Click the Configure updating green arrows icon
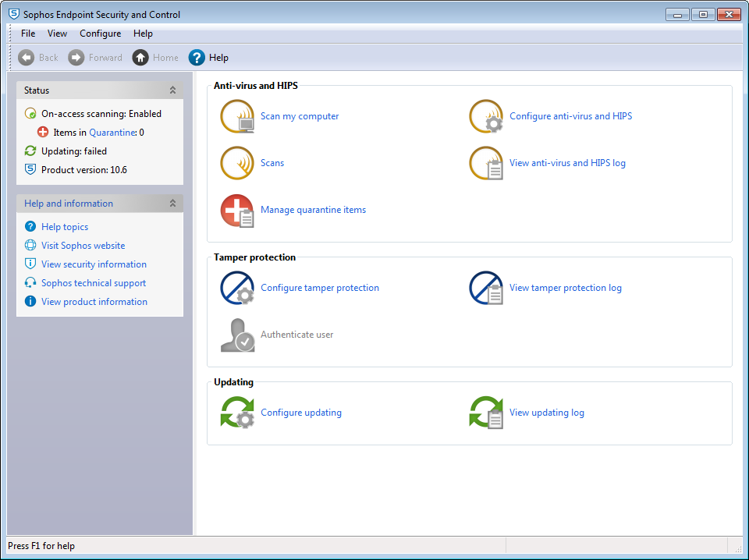Image resolution: width=749 pixels, height=560 pixels. [x=237, y=413]
